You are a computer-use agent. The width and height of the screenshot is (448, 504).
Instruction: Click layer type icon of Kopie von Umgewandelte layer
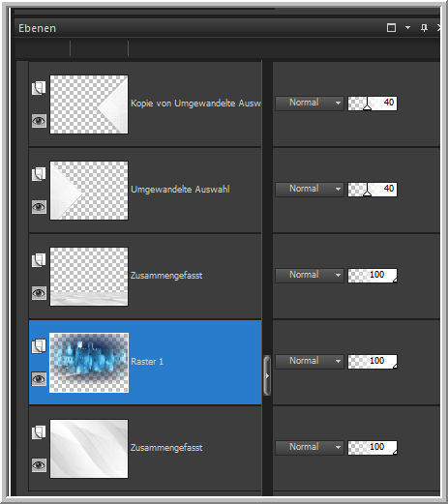click(39, 88)
